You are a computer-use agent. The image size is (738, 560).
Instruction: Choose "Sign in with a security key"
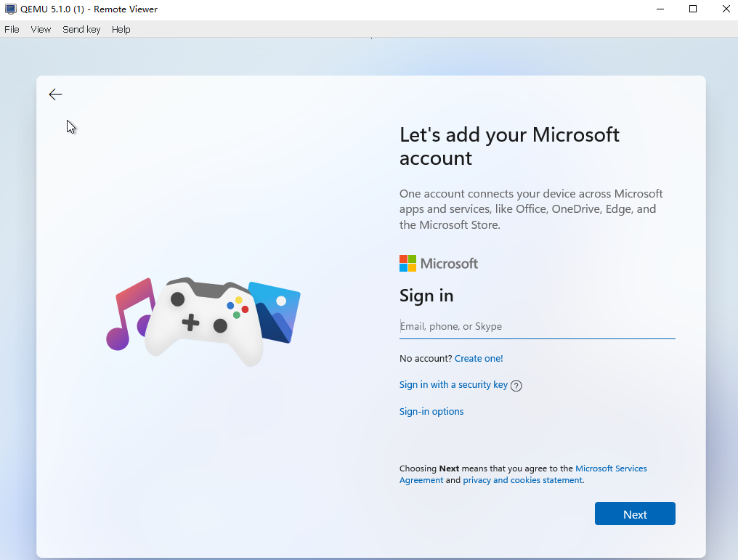(x=453, y=385)
